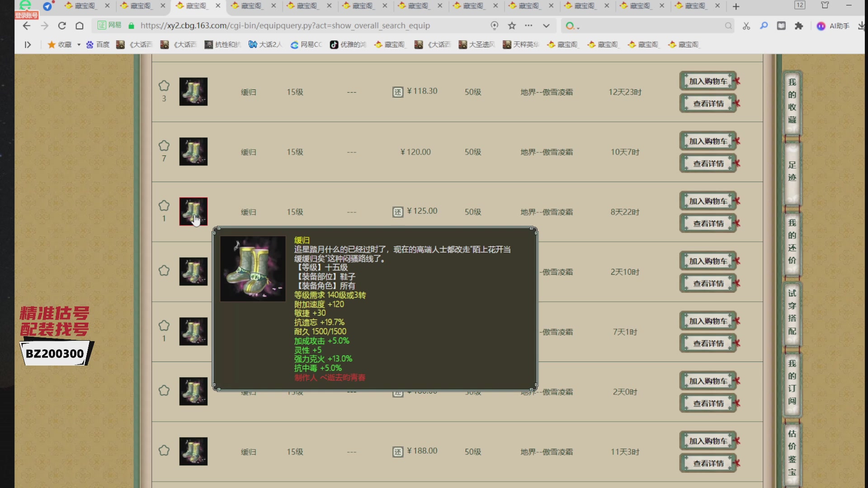Click the ¥118.30 boots thumbnail
Image resolution: width=868 pixels, height=488 pixels.
[193, 92]
